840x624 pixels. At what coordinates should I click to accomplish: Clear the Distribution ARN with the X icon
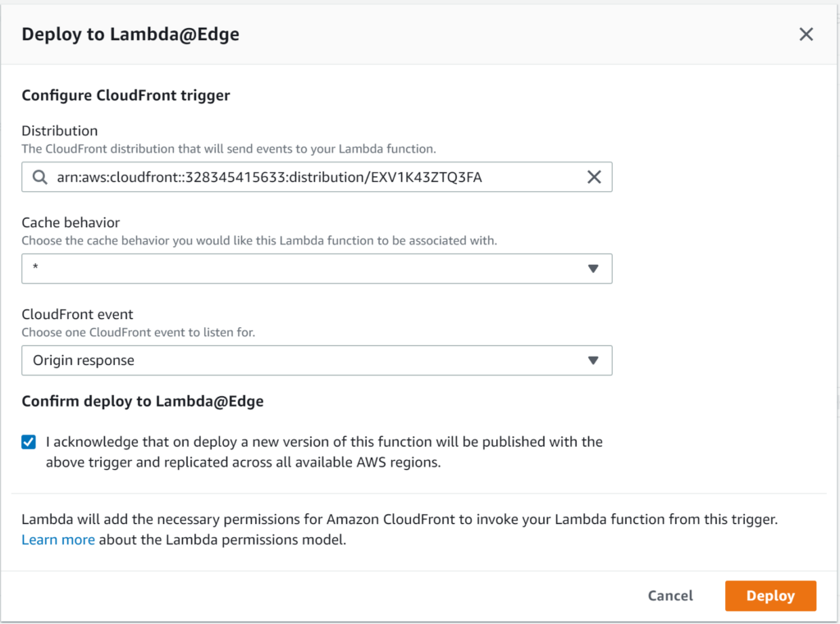(594, 177)
